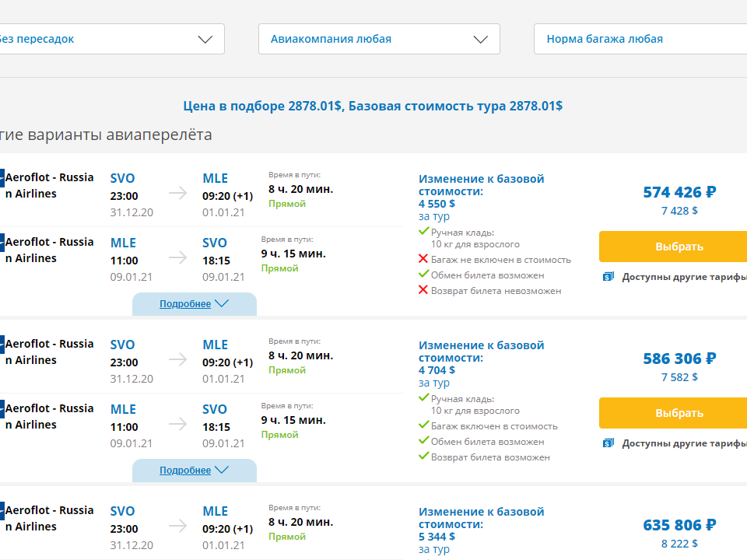Click the green check next to 'Багаж включен в стоимость'
747x560 pixels.
click(x=423, y=425)
